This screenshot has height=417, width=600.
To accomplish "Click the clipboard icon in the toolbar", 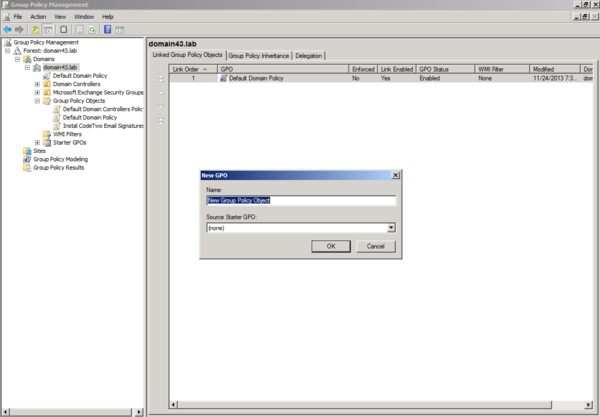I will click(64, 29).
